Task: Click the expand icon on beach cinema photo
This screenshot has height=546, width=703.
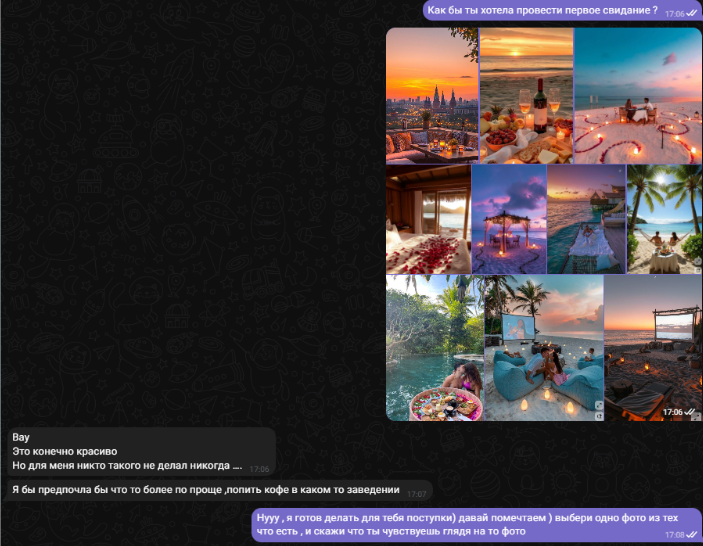Action: tap(598, 405)
